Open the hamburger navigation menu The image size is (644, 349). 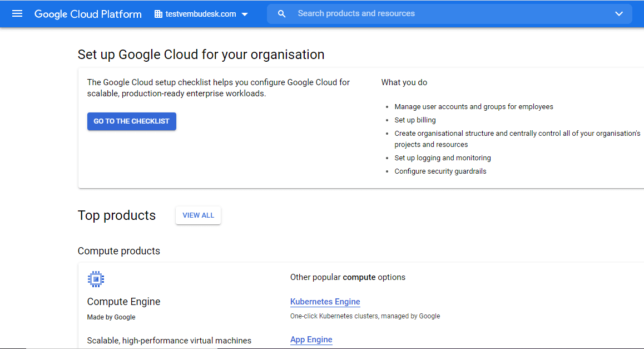[17, 13]
